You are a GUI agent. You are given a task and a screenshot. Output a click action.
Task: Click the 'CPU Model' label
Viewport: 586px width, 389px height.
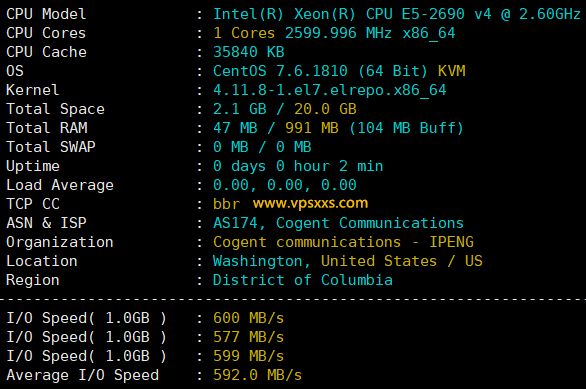pyautogui.click(x=46, y=14)
